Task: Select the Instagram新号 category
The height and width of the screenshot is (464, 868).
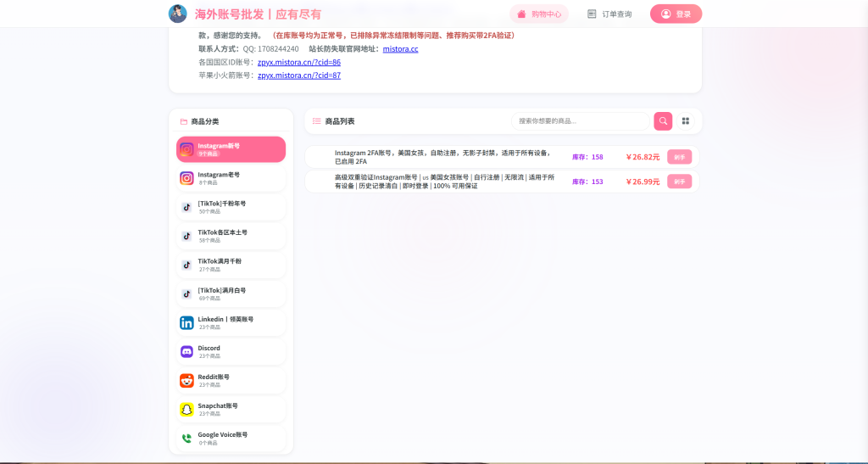Action: point(231,149)
